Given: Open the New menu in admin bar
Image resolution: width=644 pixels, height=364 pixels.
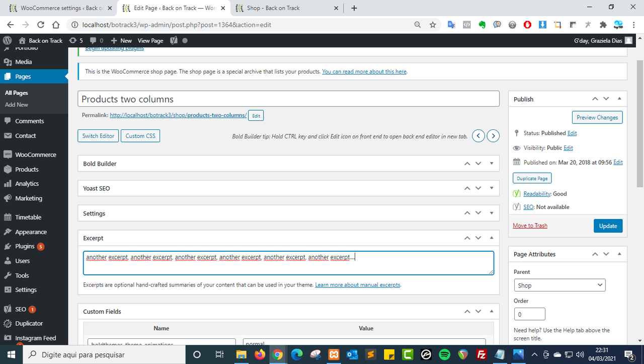Looking at the screenshot, I should point(121,40).
